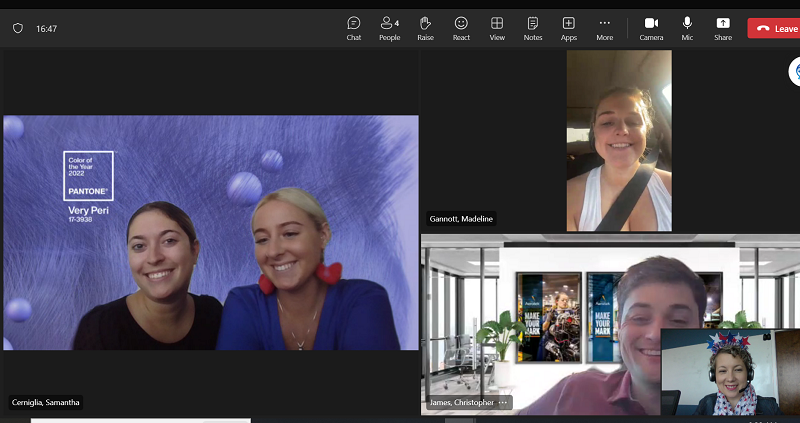Screen dimensions: 800x423
Task: Open the Apps panel
Action: tap(568, 29)
